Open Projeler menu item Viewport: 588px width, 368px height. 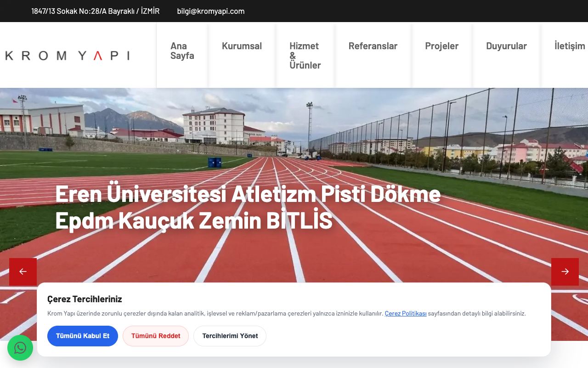(x=441, y=46)
